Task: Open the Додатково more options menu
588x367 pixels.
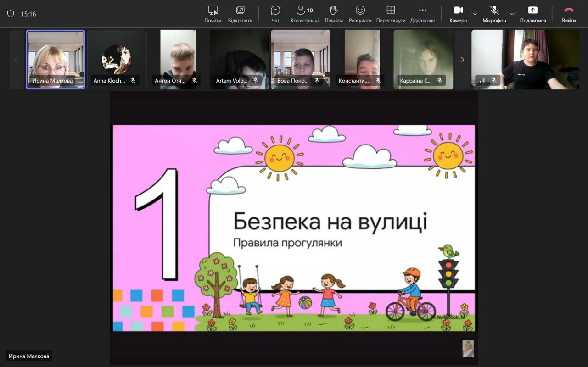Action: click(422, 14)
